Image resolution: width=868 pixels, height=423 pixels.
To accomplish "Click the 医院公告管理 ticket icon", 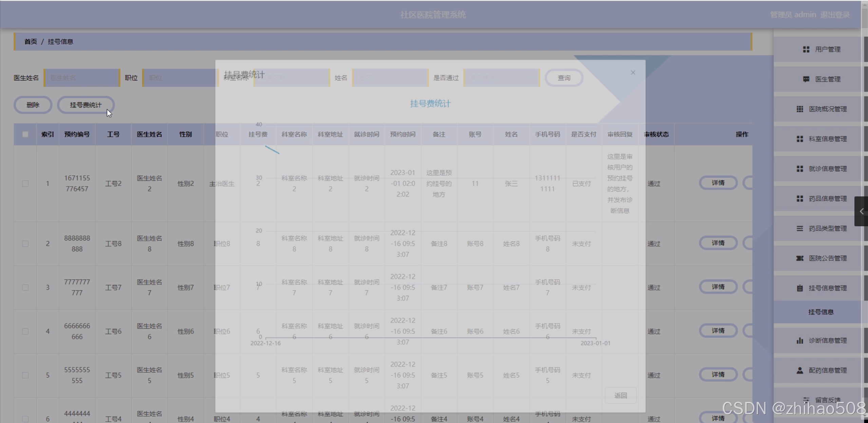I will (800, 258).
